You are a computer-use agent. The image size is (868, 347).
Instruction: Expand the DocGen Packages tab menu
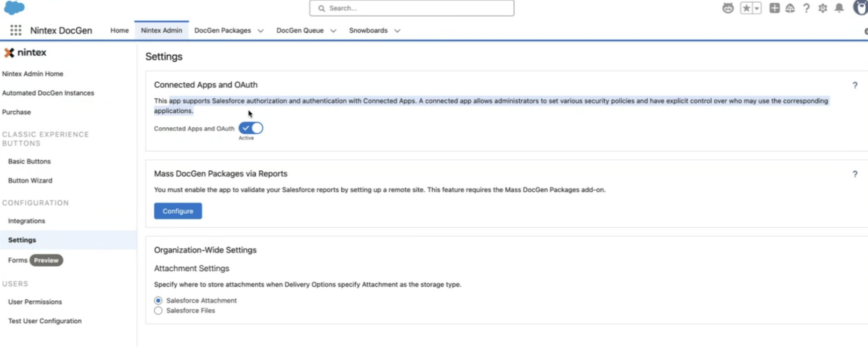coord(261,31)
